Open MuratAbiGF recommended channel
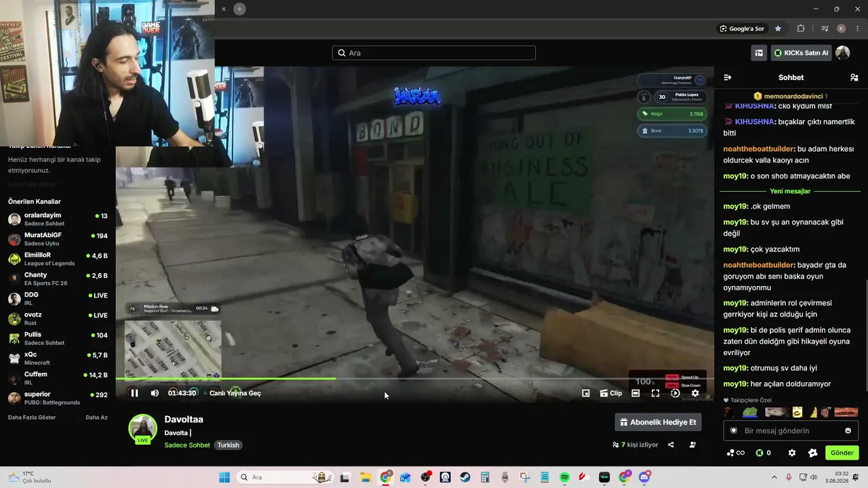Screen dimensions: 868x488 click(x=58, y=239)
